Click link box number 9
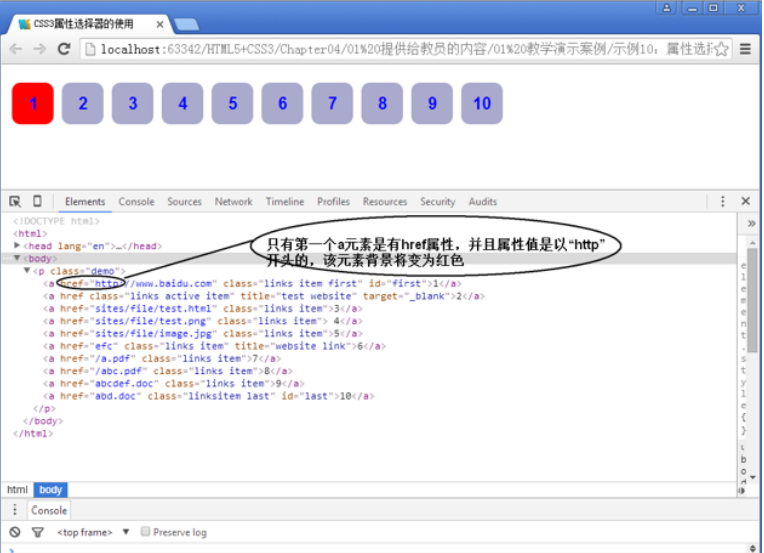This screenshot has height=553, width=764. tap(432, 103)
